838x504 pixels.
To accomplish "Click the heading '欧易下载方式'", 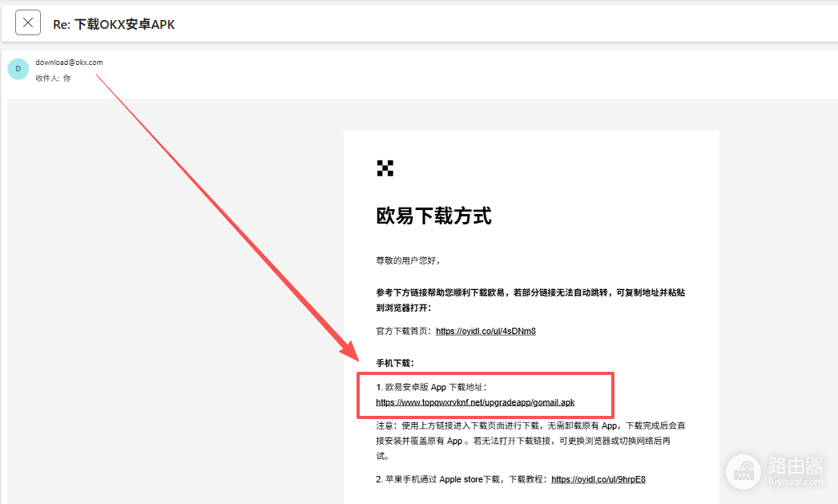I will click(x=433, y=216).
